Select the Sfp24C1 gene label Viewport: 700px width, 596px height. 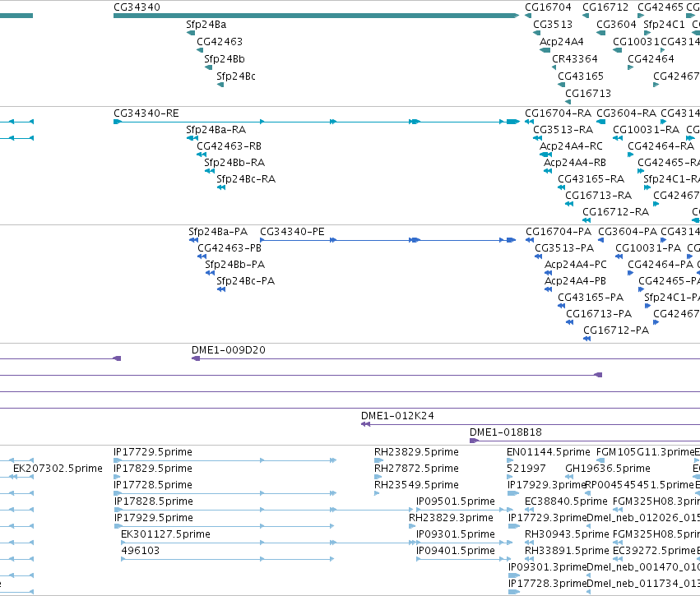coord(664,25)
